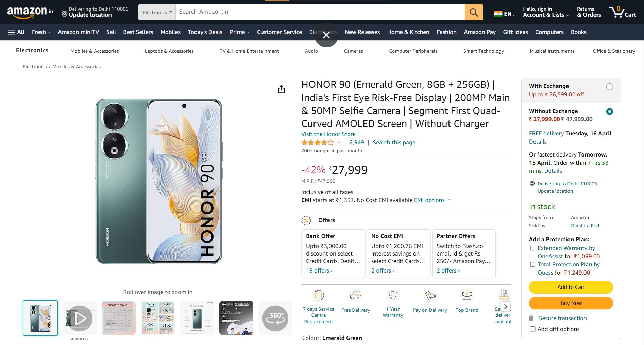Open the Electronics search category dropdown
The height and width of the screenshot is (345, 644).
pyautogui.click(x=156, y=12)
